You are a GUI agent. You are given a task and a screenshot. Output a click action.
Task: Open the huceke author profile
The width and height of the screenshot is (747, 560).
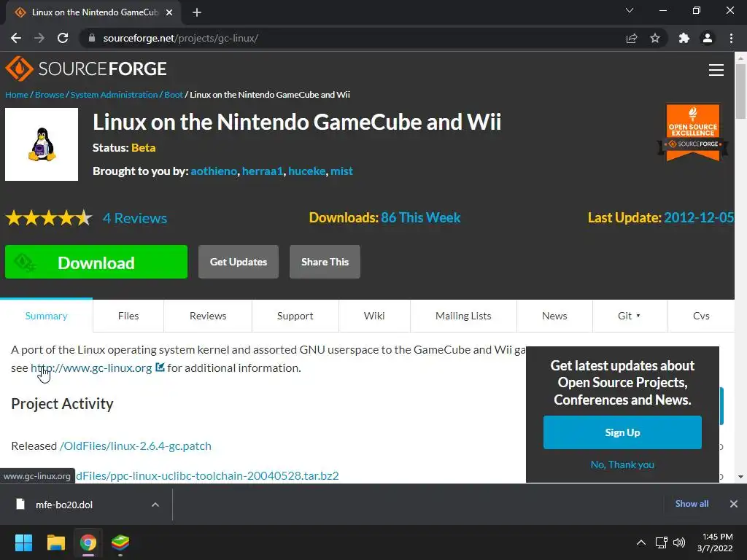click(307, 171)
